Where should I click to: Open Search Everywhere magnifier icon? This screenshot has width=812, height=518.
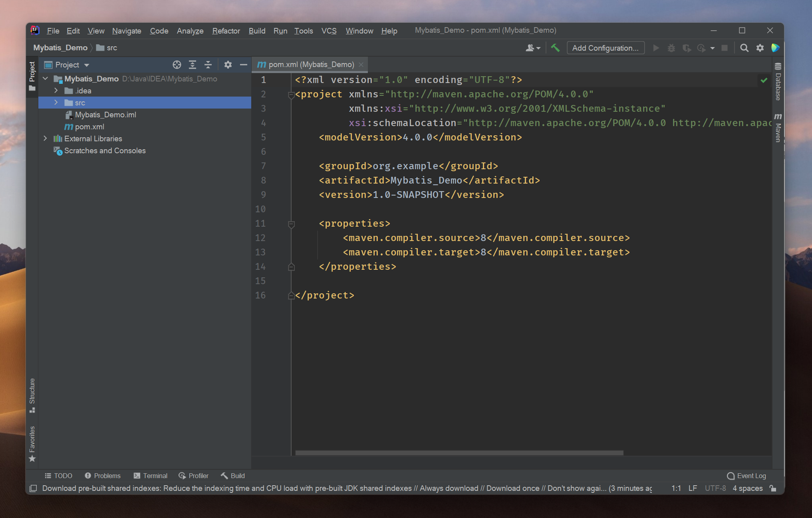(x=744, y=48)
